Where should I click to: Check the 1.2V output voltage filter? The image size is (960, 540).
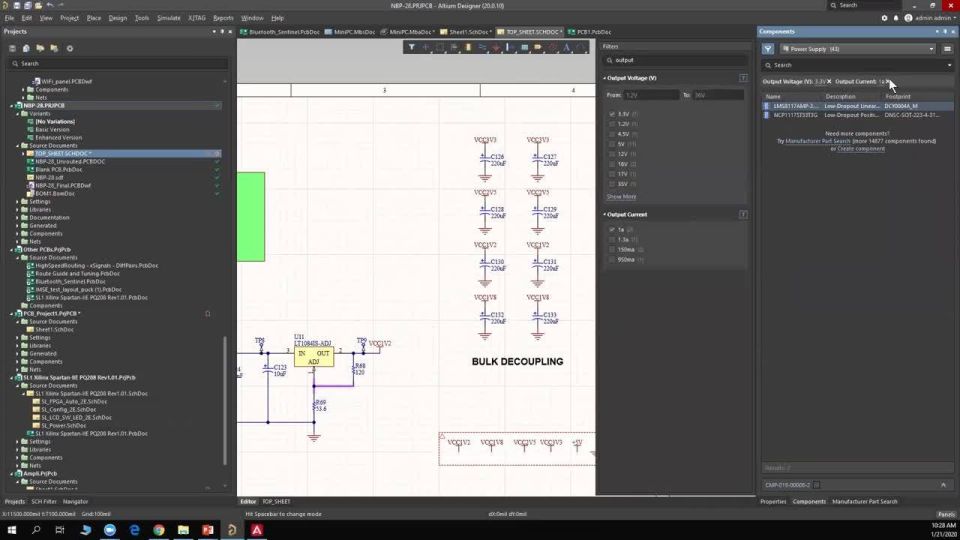pos(612,124)
